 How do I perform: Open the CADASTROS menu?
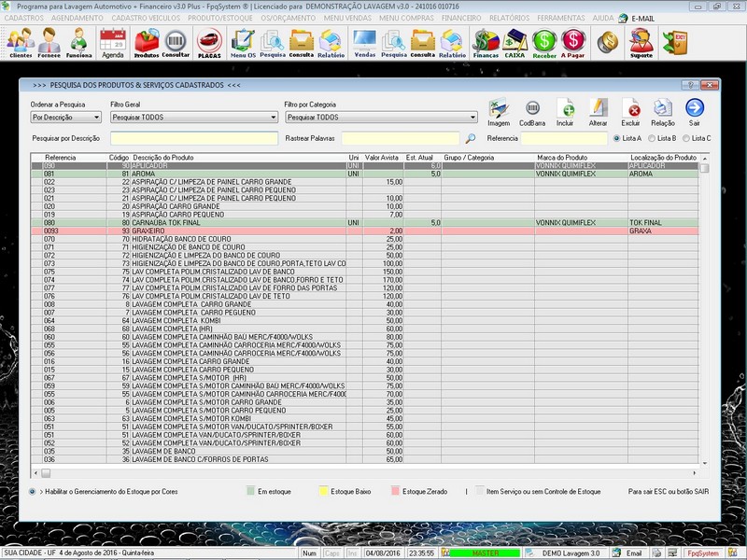point(24,18)
